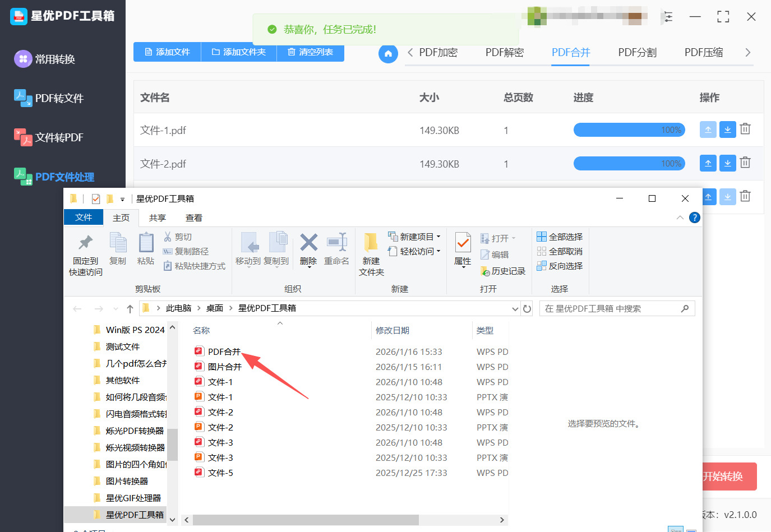Click the 开始转换 button
Viewport: 771px width, 532px height.
coord(729,477)
